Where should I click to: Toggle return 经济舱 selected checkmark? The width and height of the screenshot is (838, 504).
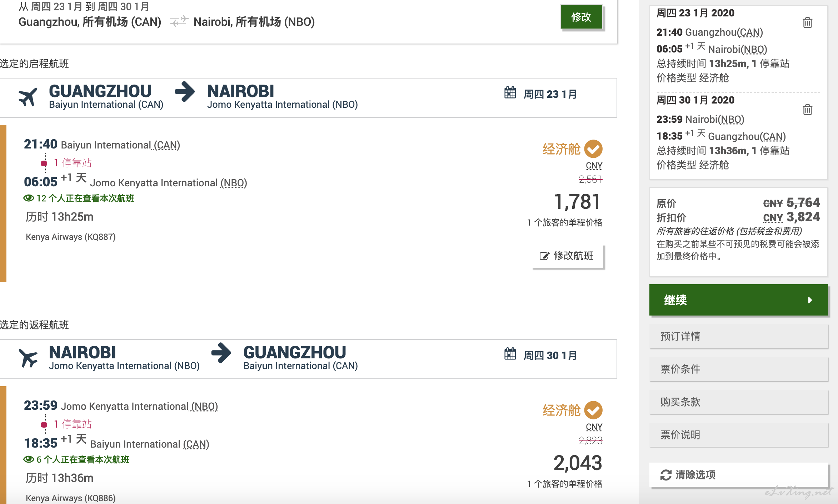coord(593,410)
